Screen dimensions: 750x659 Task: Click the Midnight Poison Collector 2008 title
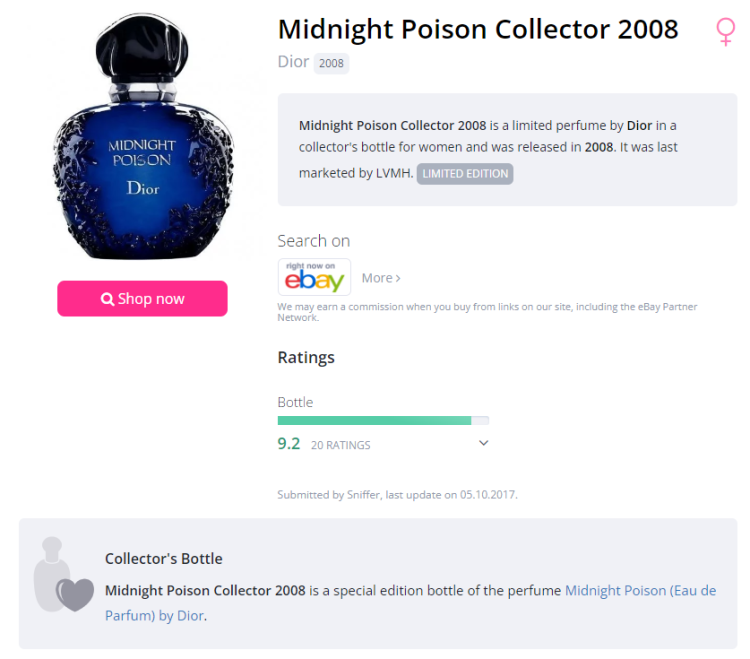(x=477, y=29)
